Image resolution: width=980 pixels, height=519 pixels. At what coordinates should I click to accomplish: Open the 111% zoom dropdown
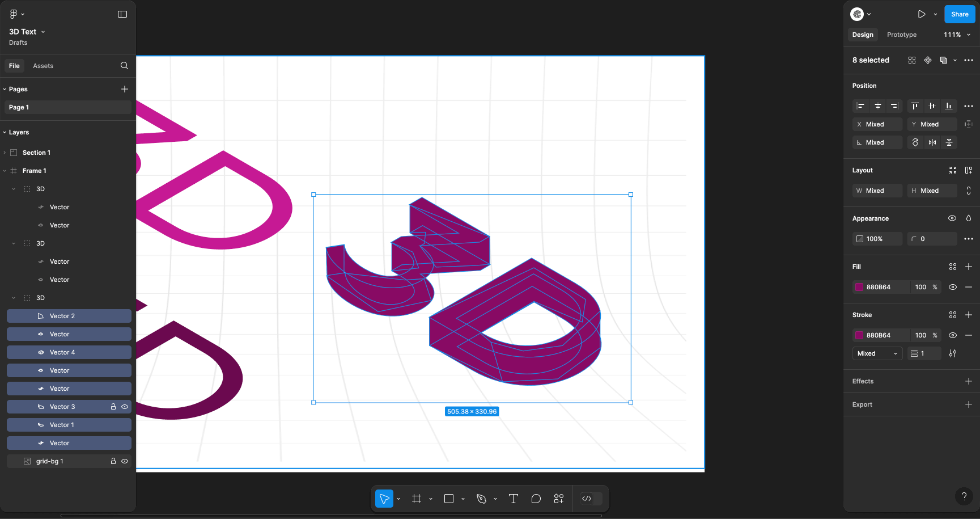(957, 35)
